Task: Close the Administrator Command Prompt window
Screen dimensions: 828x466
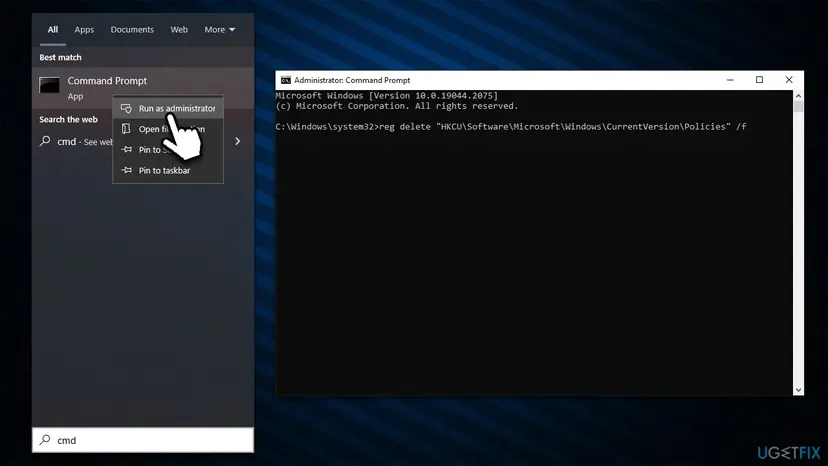Action: click(x=789, y=80)
